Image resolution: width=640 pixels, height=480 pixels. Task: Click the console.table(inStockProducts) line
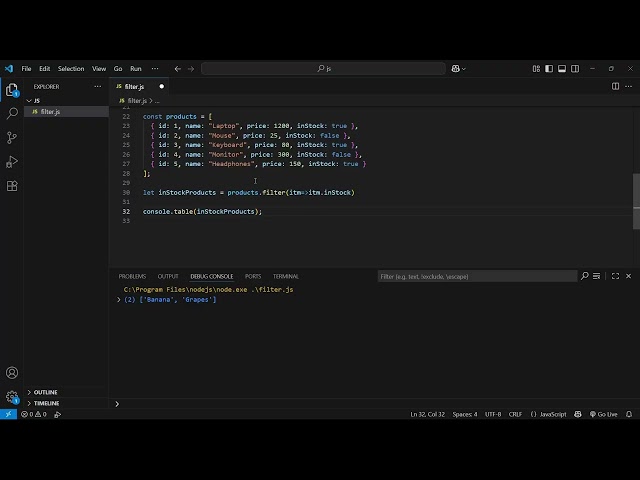(202, 211)
